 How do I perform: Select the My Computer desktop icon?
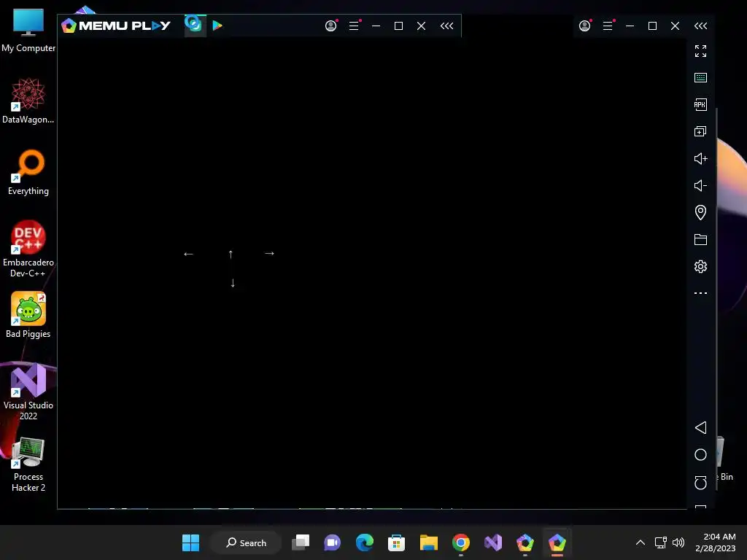click(28, 30)
